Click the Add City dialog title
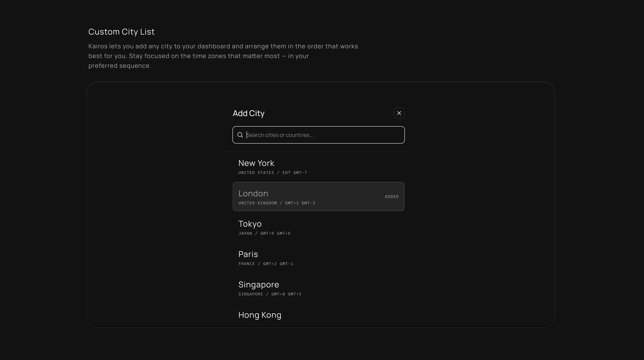 (x=249, y=113)
